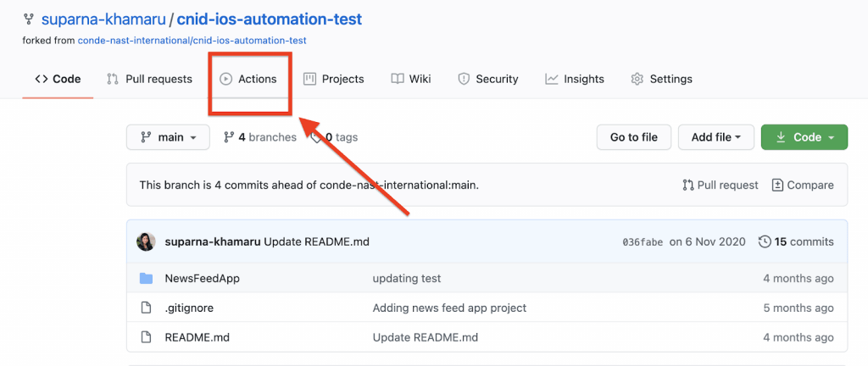Click the Settings gear icon
This screenshot has height=366, width=868.
click(637, 79)
